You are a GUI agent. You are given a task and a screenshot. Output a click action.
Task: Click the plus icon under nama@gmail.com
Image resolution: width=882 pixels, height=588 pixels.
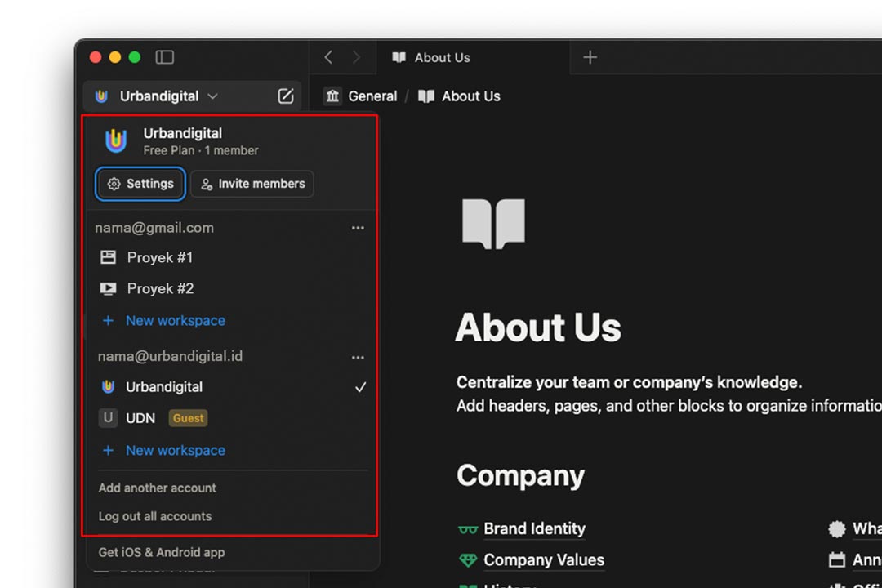[x=108, y=321]
